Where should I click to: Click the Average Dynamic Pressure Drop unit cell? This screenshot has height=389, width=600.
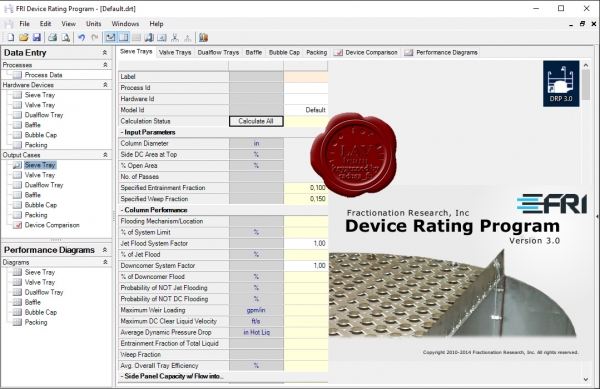coord(256,332)
